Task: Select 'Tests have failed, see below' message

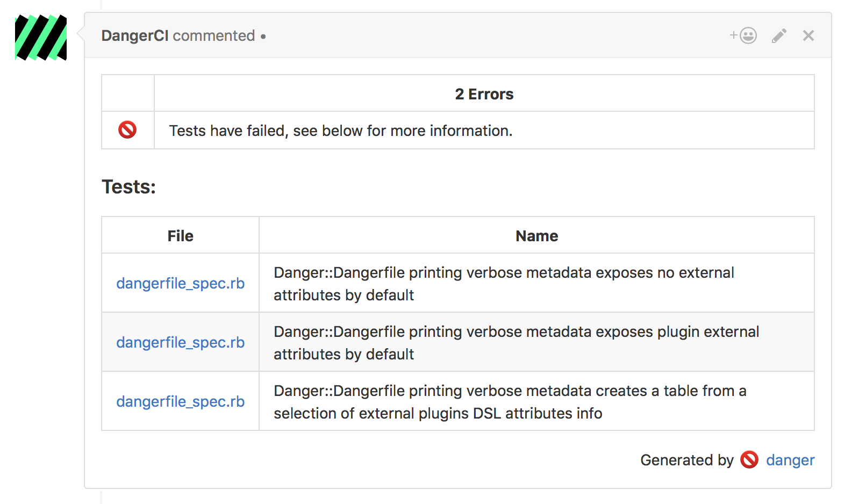Action: (341, 131)
